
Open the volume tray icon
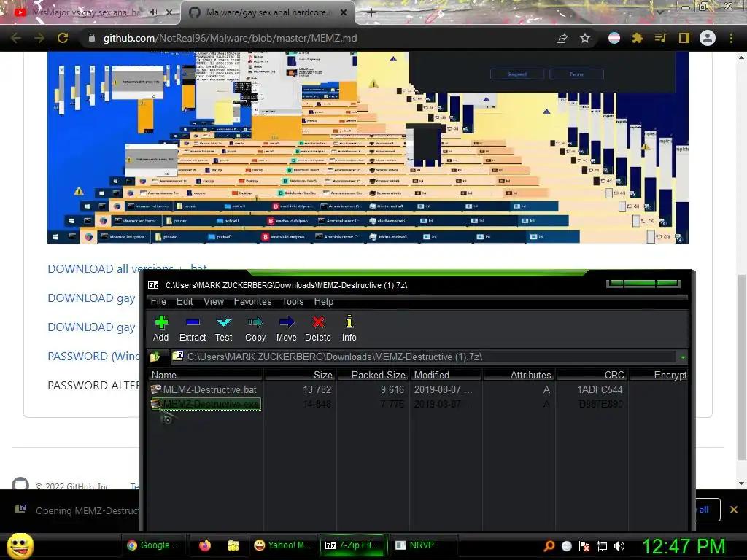(x=619, y=546)
